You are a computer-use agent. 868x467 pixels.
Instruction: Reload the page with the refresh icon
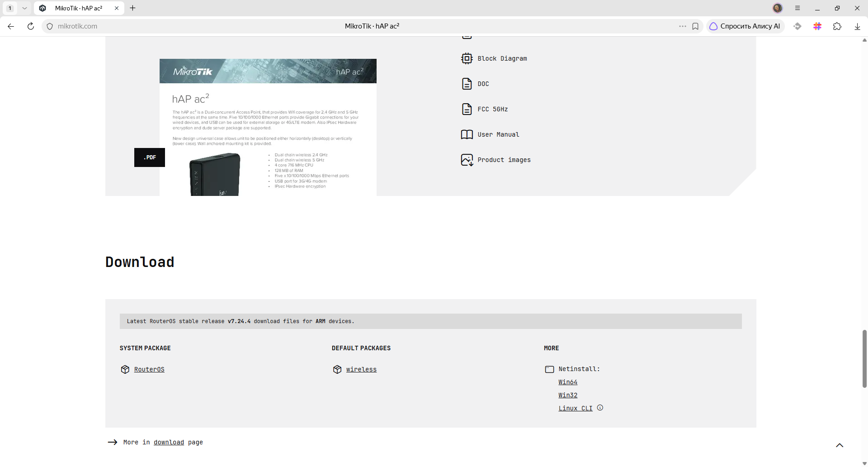(31, 26)
